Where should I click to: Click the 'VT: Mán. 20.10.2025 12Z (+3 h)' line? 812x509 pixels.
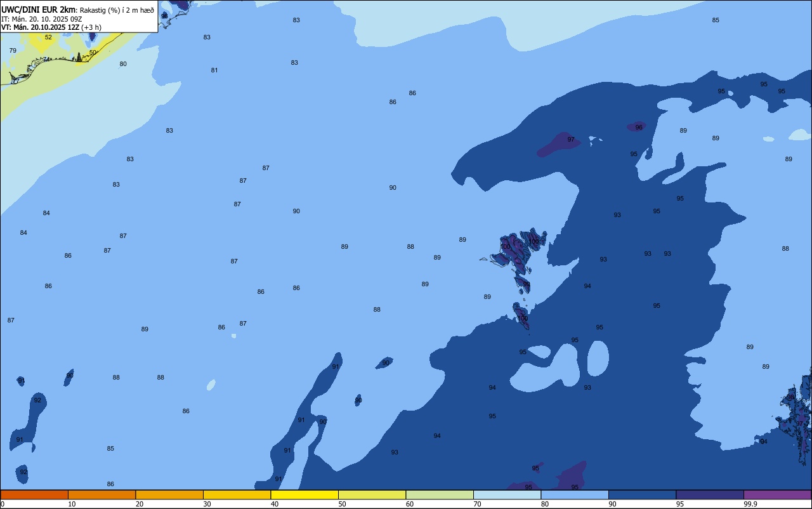[x=51, y=27]
